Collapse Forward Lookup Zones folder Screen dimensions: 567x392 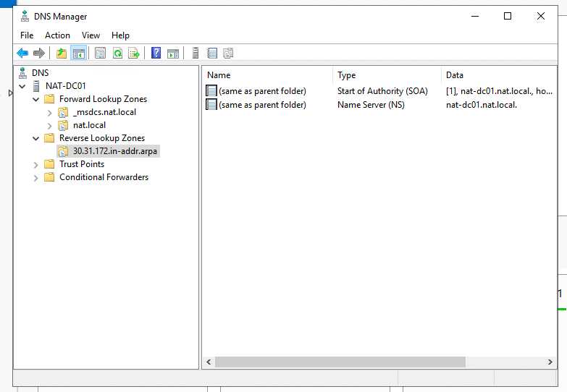coord(35,99)
